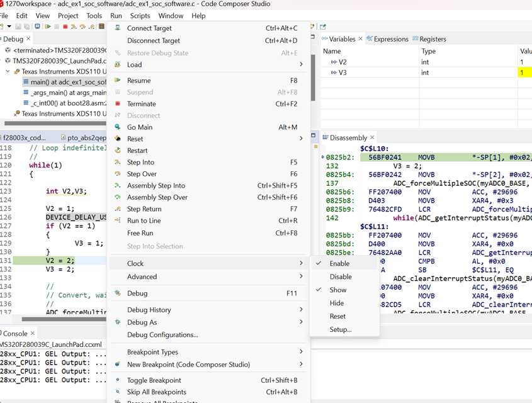Viewport: 532px width, 403px height.
Task: Toggle the checked Show clock option
Action: tap(338, 290)
